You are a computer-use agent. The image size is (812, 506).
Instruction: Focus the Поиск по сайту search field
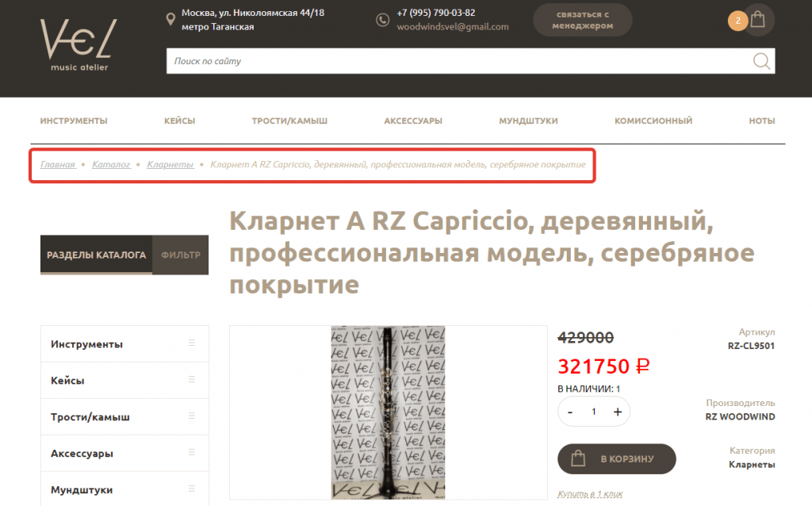point(458,61)
